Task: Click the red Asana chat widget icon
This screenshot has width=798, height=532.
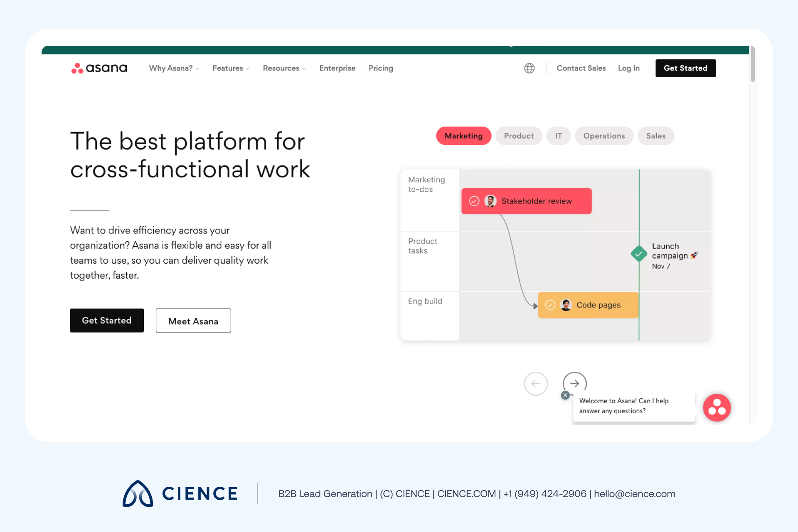Action: [x=717, y=407]
